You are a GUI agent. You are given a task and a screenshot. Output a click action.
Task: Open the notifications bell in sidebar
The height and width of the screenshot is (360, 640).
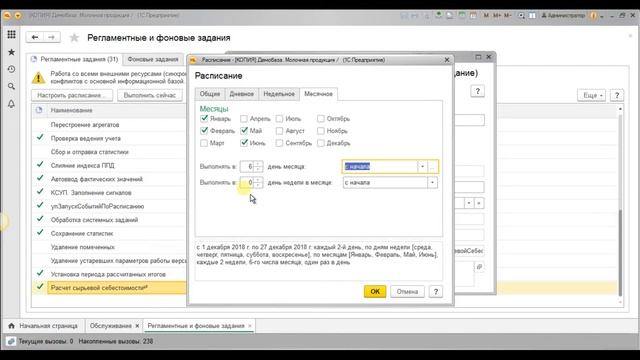pos(11,104)
